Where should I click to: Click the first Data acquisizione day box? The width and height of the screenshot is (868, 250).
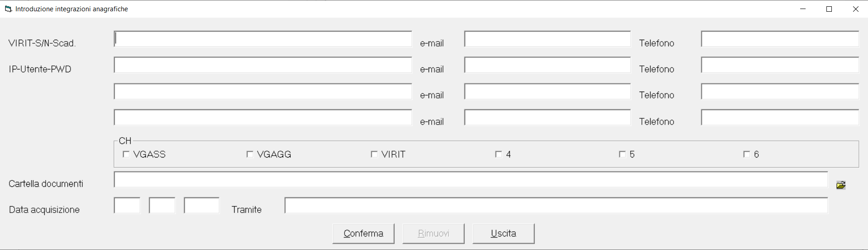[127, 205]
